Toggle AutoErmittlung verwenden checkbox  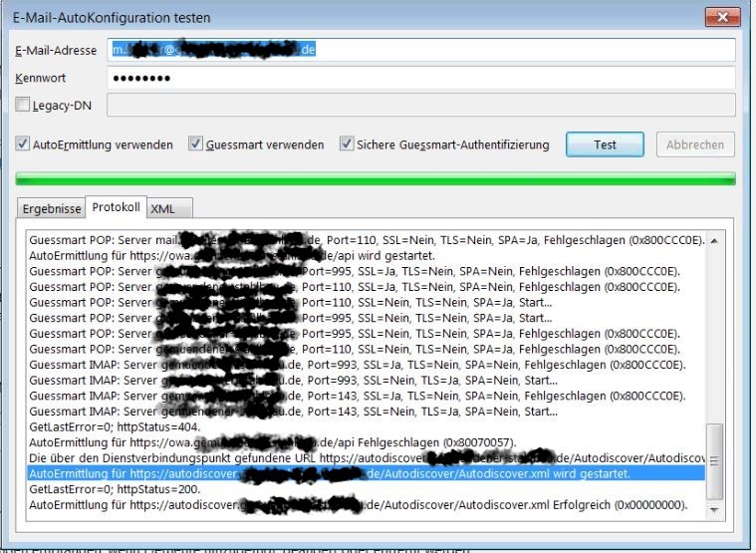[22, 143]
